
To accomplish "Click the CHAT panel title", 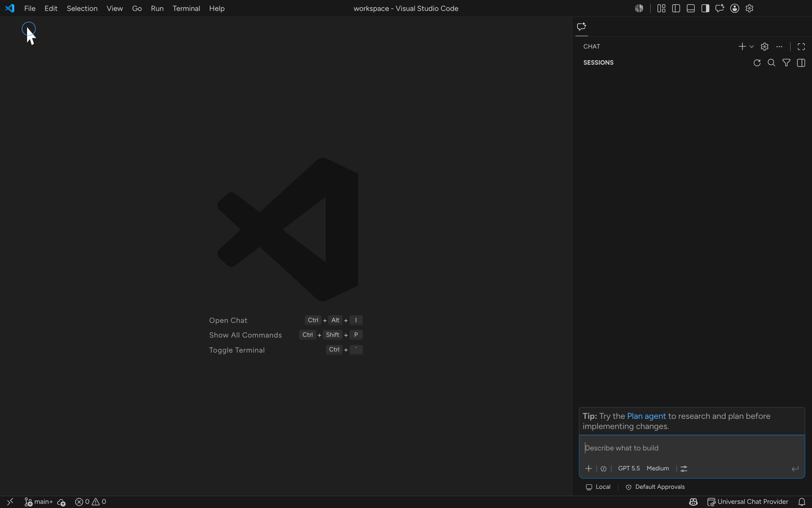I will (592, 46).
